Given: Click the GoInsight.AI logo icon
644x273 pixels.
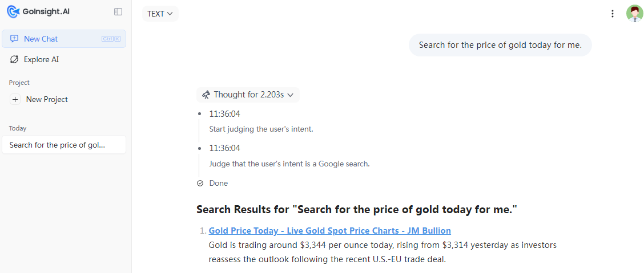Looking at the screenshot, I should [14, 12].
